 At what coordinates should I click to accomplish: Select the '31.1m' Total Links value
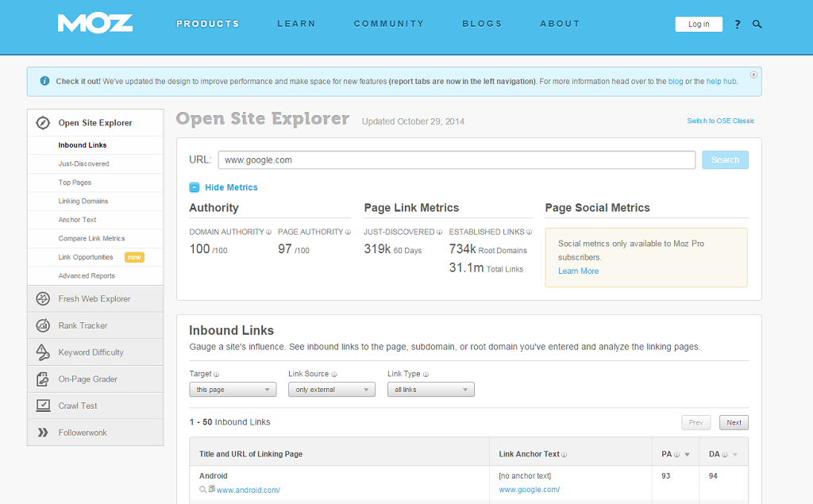point(466,267)
